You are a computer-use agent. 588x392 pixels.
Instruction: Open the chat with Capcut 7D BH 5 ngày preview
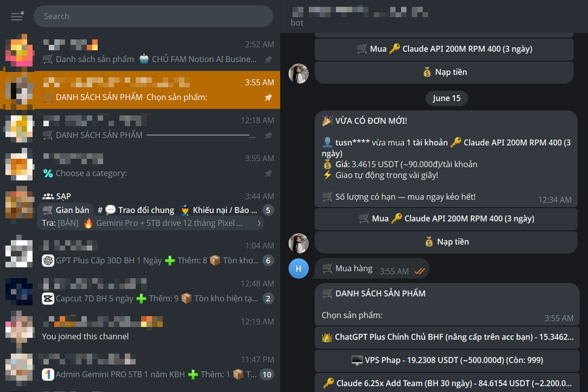tap(140, 291)
